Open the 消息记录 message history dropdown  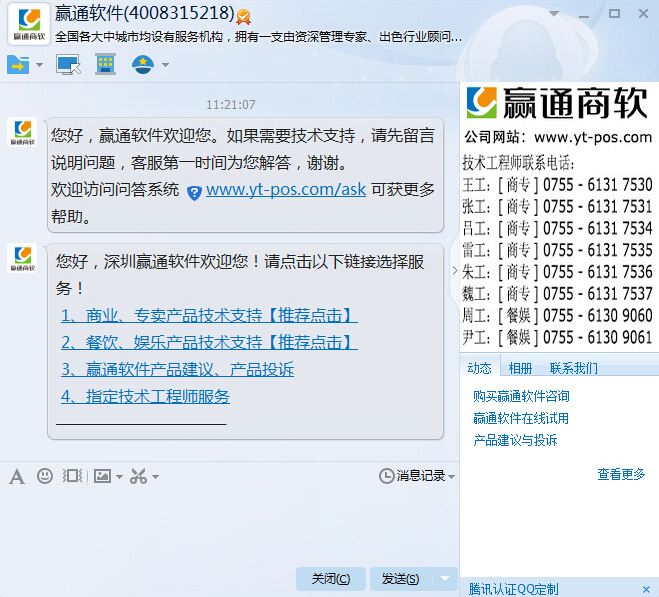click(417, 476)
